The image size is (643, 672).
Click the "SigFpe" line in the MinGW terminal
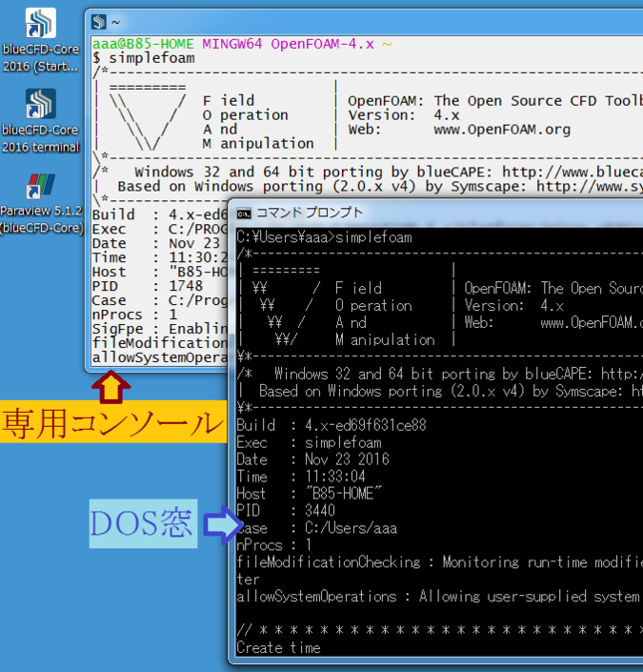[159, 329]
